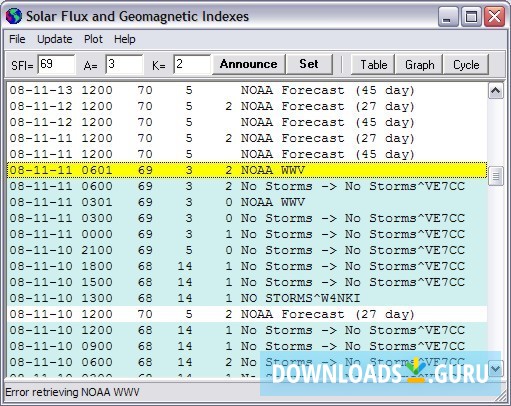Click the A index input field
This screenshot has width=511, height=406.
[x=124, y=64]
